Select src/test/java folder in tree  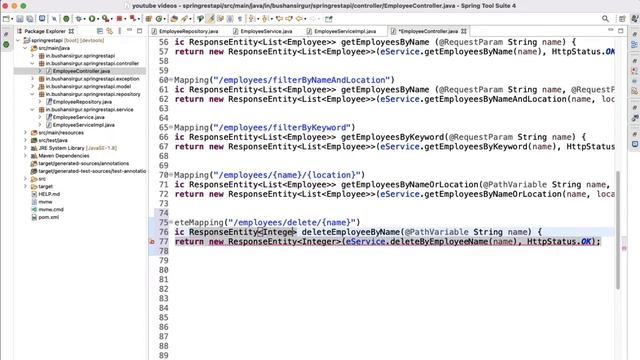(53, 140)
